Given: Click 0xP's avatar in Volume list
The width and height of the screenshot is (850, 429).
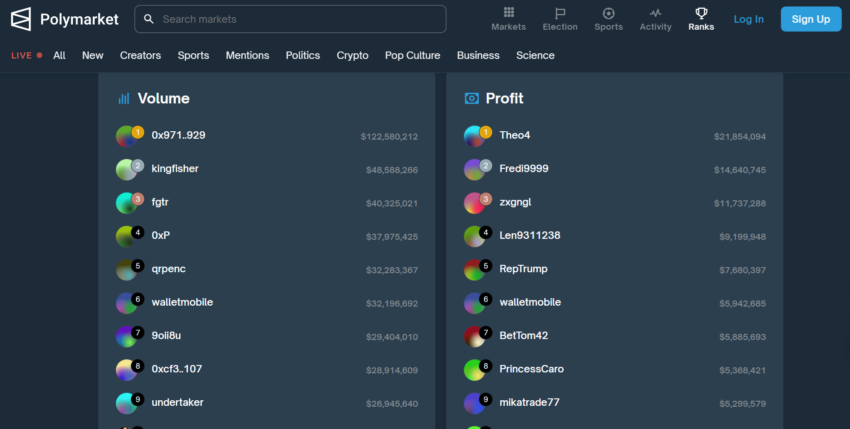Looking at the screenshot, I should [x=126, y=236].
